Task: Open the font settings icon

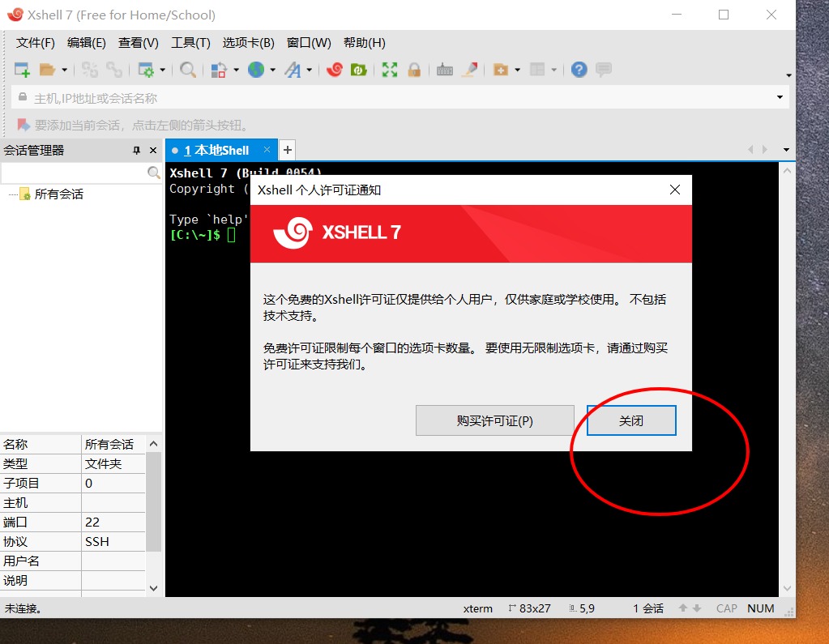Action: pyautogui.click(x=293, y=70)
